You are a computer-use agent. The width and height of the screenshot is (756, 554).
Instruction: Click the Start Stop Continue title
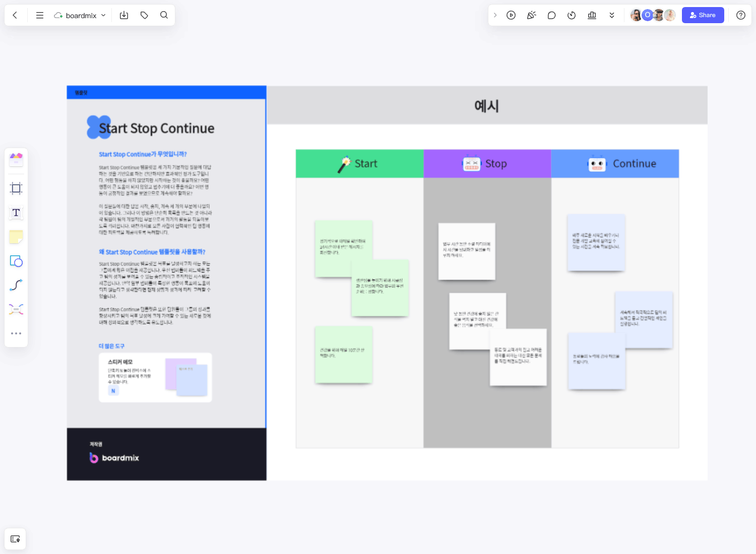[156, 128]
